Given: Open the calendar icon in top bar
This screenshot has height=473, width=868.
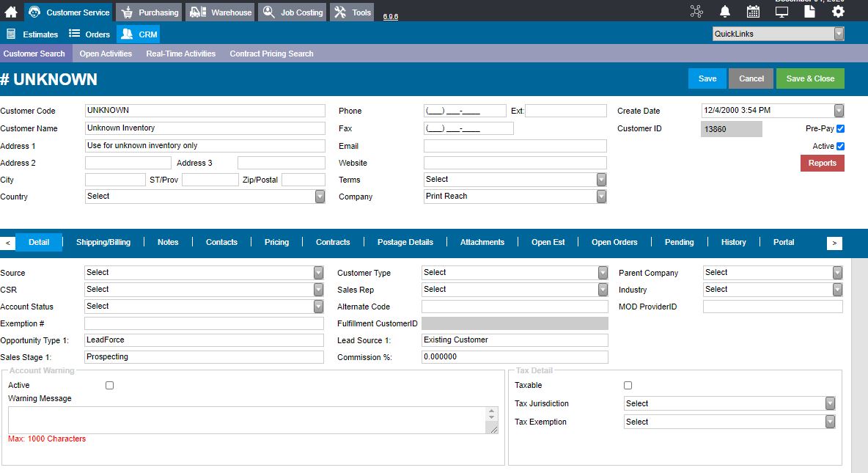Looking at the screenshot, I should pyautogui.click(x=753, y=12).
